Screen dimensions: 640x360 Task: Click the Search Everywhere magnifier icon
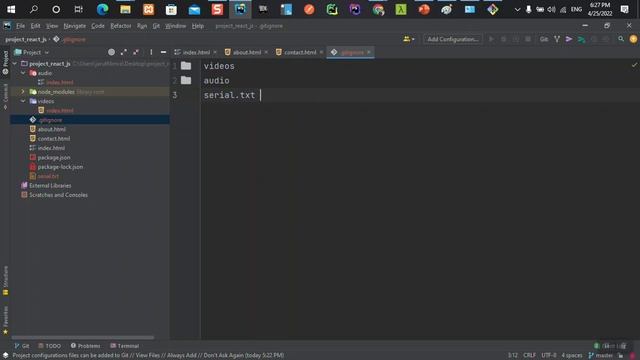(x=621, y=39)
